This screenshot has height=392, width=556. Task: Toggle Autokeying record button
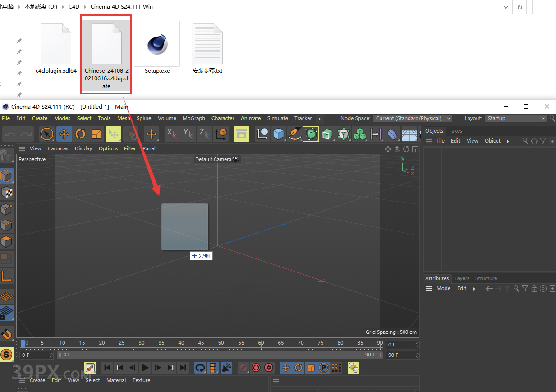click(x=256, y=368)
